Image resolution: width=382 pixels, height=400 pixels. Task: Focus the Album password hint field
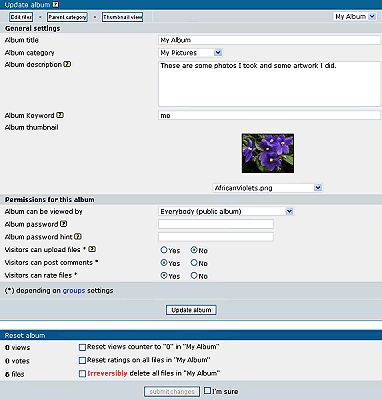point(216,237)
